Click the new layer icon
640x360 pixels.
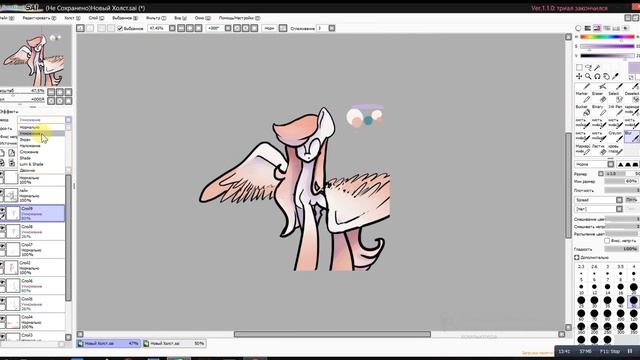[2, 153]
